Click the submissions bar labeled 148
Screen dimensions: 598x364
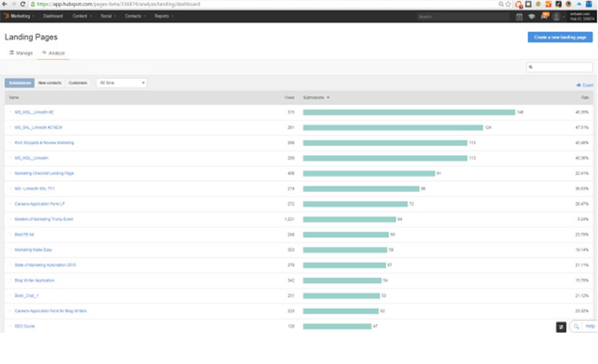(x=409, y=112)
